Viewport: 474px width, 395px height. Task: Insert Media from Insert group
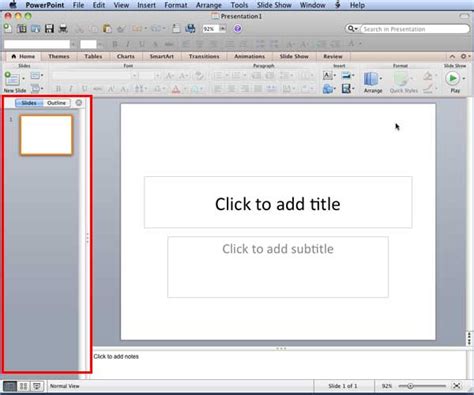pos(347,89)
